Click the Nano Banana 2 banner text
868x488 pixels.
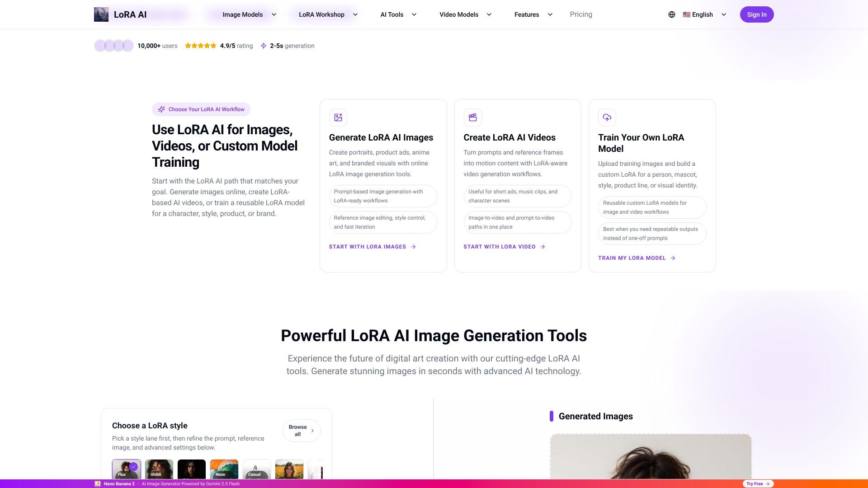(119, 483)
